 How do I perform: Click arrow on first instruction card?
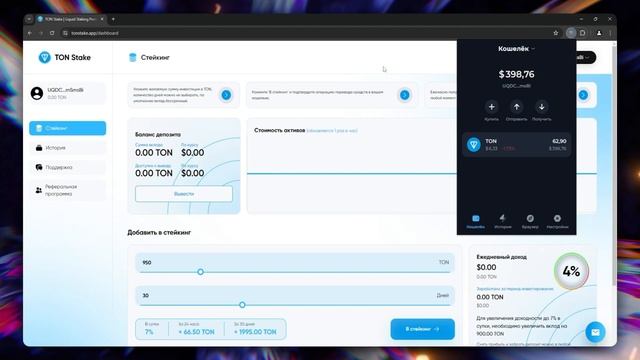[226, 95]
